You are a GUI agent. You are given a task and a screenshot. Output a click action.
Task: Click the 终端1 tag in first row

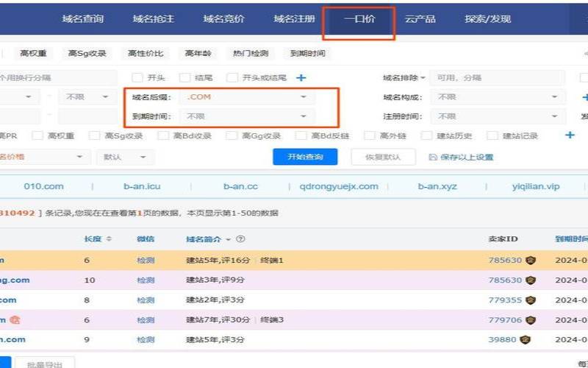pos(271,261)
